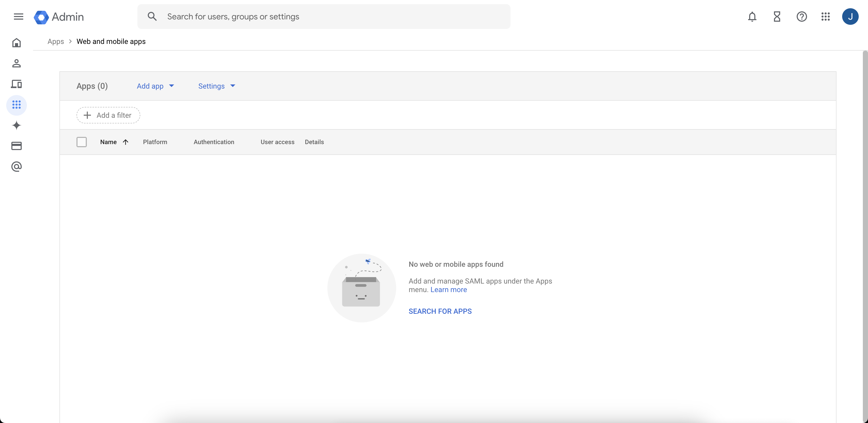Image resolution: width=868 pixels, height=423 pixels.
Task: Expand the Add app dropdown
Action: click(x=155, y=86)
